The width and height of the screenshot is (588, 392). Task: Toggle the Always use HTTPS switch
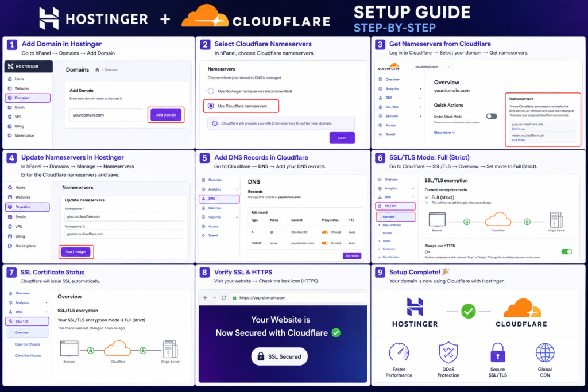coord(567,251)
